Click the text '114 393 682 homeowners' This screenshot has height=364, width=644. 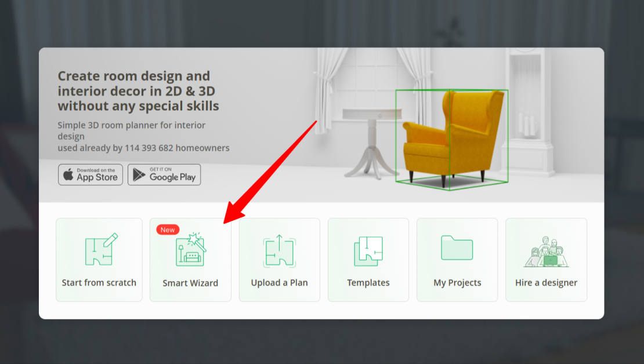coord(177,148)
